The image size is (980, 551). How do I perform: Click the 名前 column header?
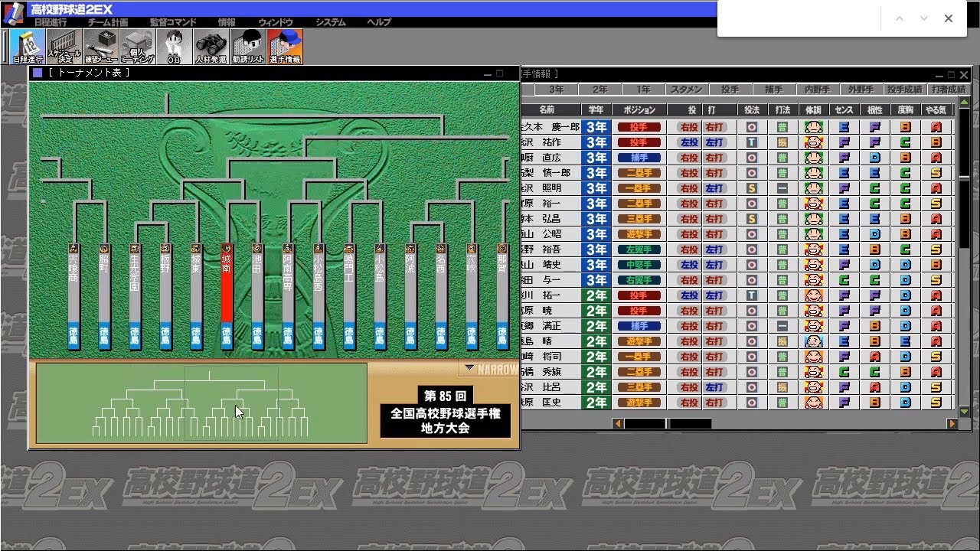tap(550, 110)
